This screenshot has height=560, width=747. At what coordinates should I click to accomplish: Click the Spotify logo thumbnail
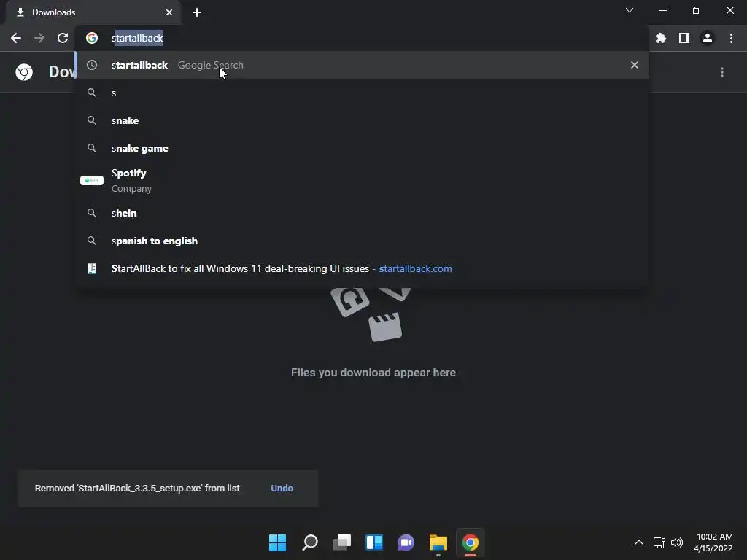[x=92, y=181]
